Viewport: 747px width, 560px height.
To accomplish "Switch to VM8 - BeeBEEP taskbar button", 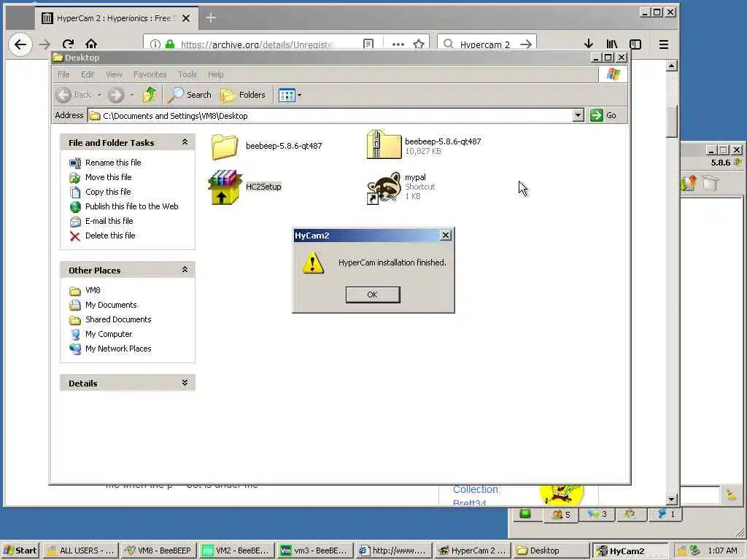I will point(158,551).
